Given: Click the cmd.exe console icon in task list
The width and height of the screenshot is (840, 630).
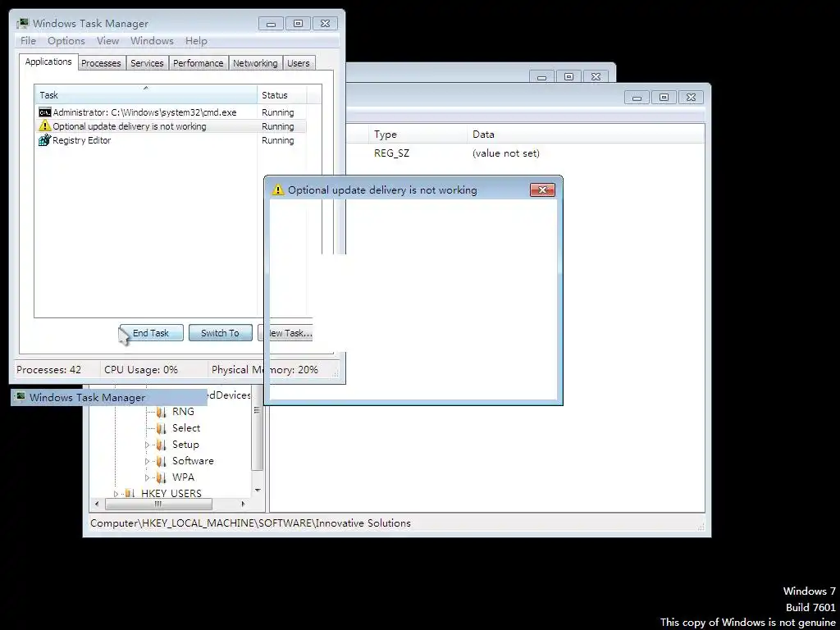Looking at the screenshot, I should click(x=45, y=112).
